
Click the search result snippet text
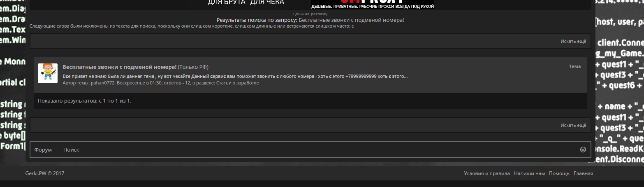click(235, 76)
